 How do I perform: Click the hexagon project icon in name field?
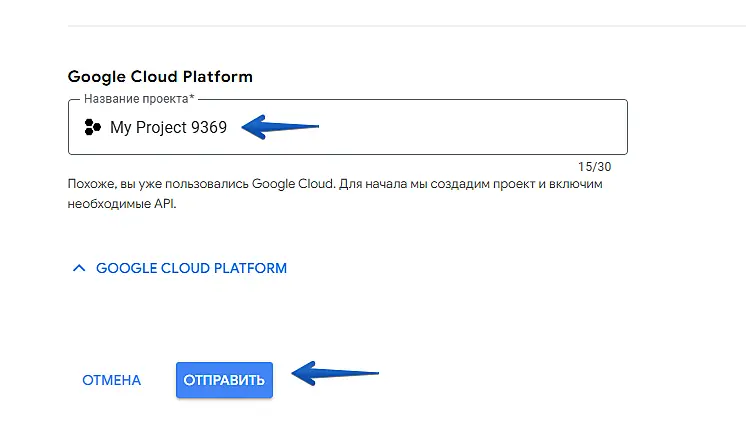[x=92, y=127]
